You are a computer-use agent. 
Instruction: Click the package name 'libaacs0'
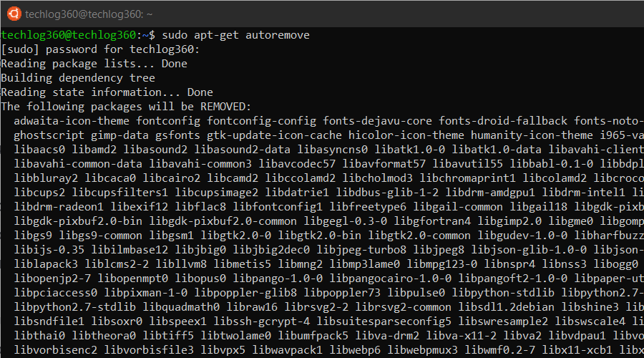tap(39, 150)
